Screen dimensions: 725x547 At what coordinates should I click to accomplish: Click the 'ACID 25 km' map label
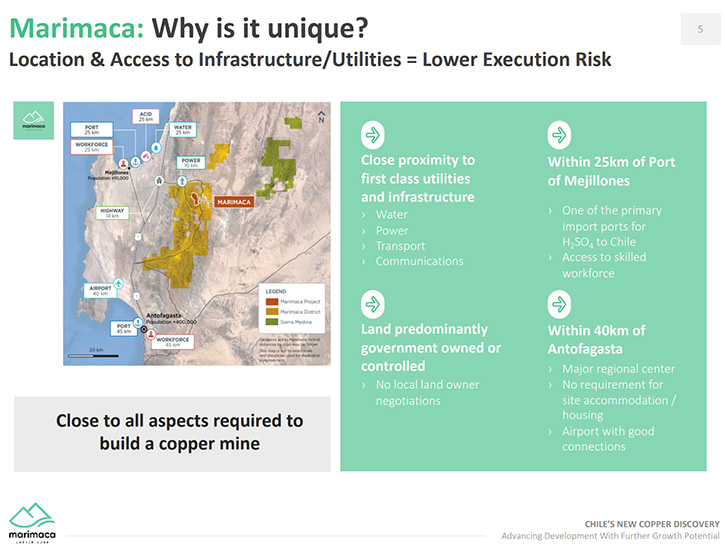click(146, 116)
